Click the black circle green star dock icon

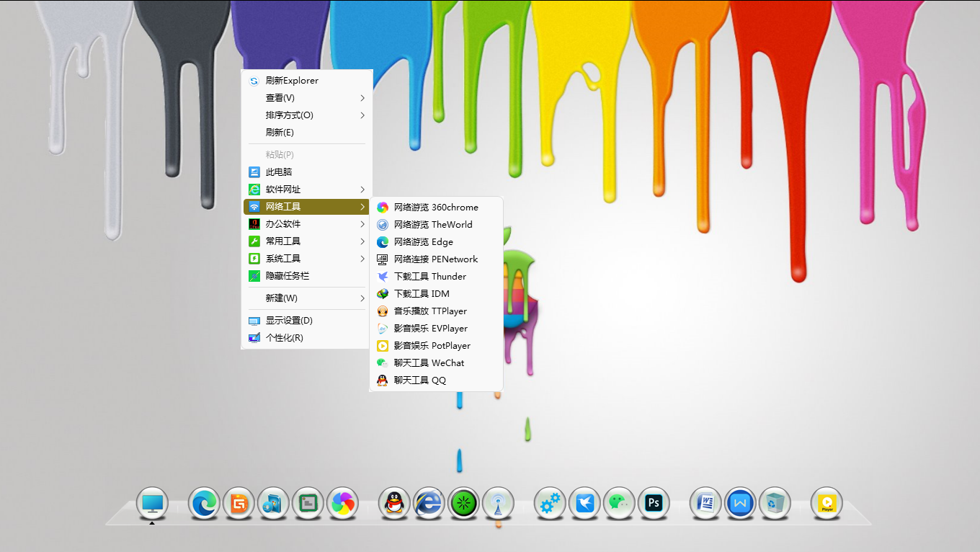pyautogui.click(x=463, y=503)
